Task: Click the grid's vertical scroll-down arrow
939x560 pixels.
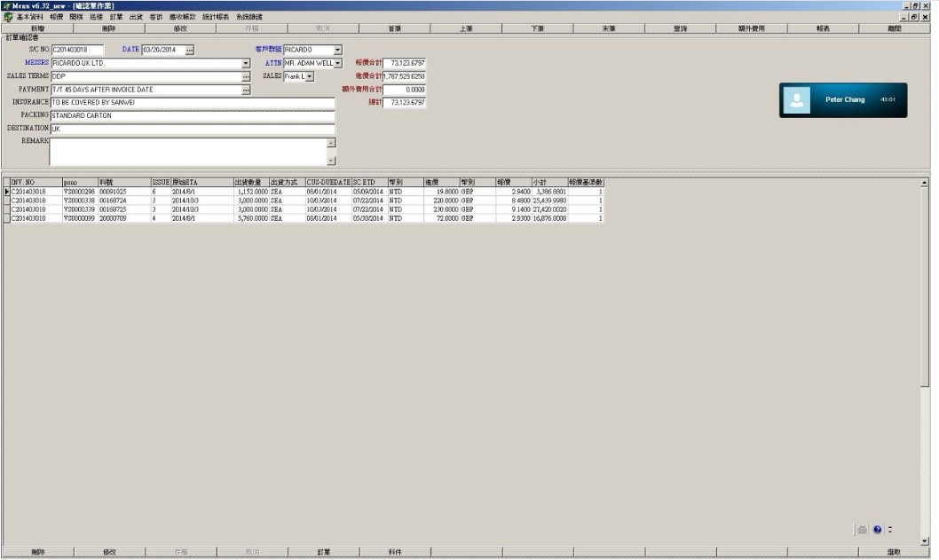Action: [x=924, y=540]
